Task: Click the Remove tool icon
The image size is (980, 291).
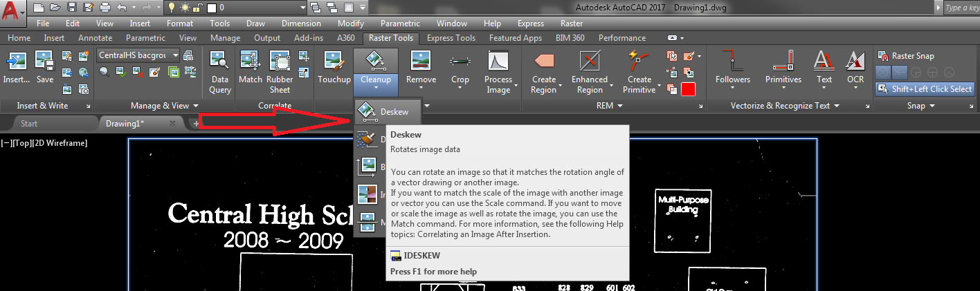Action: (421, 68)
